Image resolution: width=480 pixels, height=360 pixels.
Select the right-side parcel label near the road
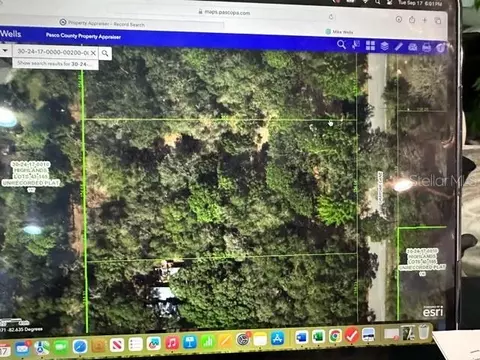(422, 262)
